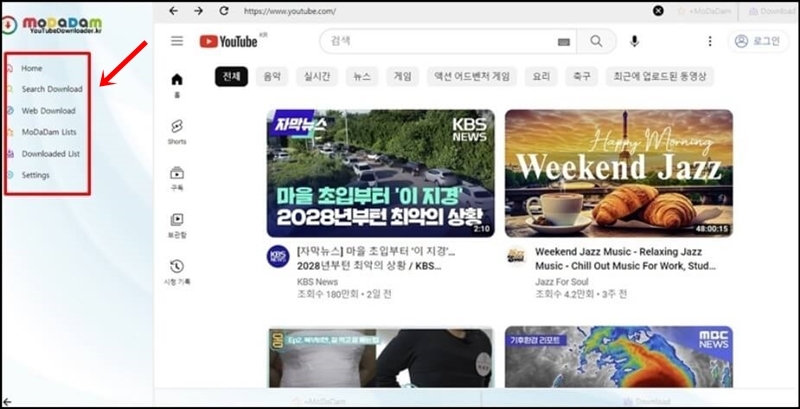Image resolution: width=800 pixels, height=409 pixels.
Task: Reload the page with the refresh icon
Action: [223, 11]
